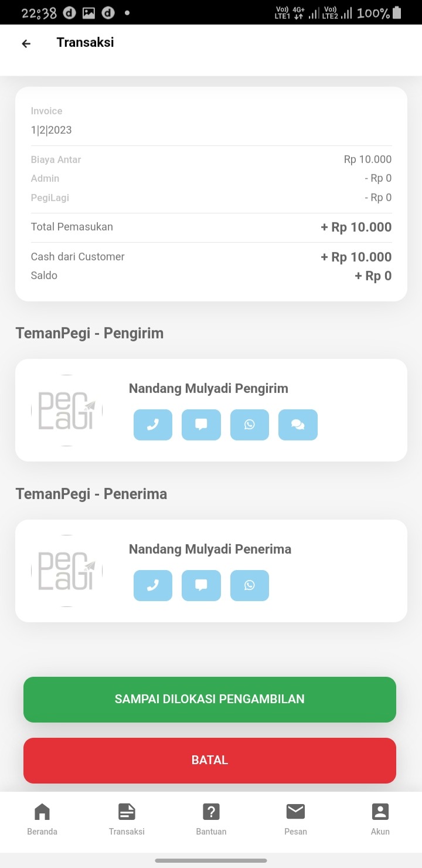The image size is (422, 868).
Task: Send SMS message to Pengirim
Action: 201,425
